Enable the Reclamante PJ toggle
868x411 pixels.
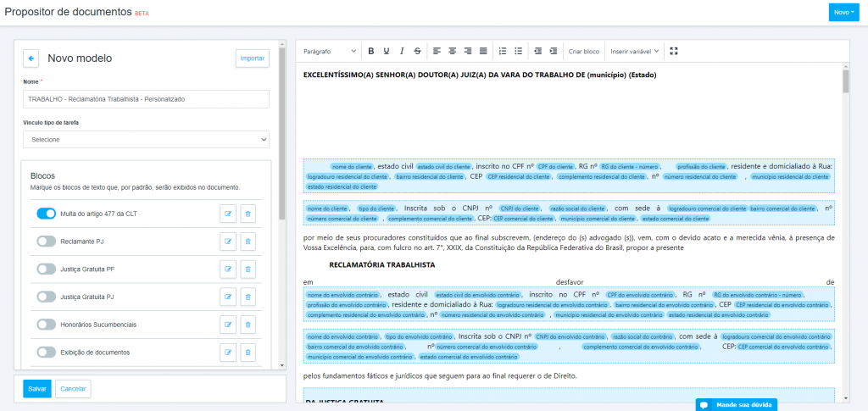click(47, 242)
